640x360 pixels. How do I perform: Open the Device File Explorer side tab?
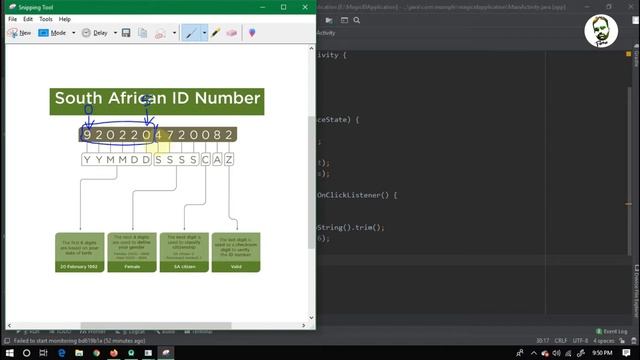coord(636,291)
